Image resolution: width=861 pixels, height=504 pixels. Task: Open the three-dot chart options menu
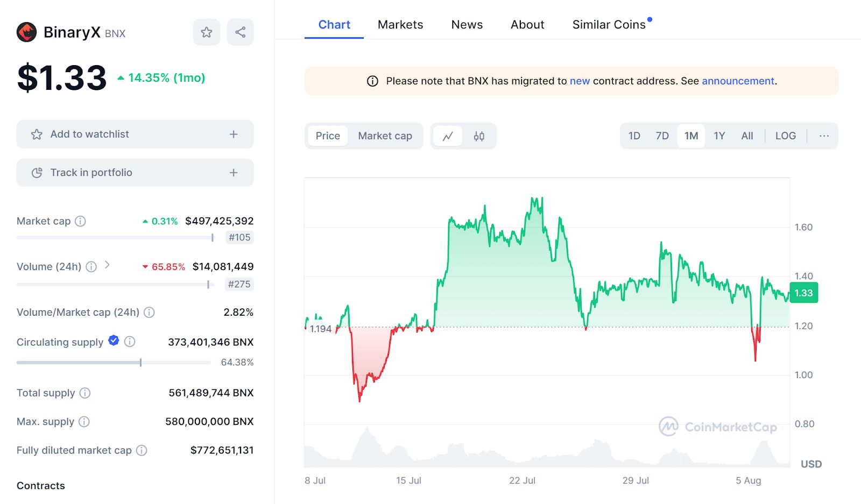point(824,136)
